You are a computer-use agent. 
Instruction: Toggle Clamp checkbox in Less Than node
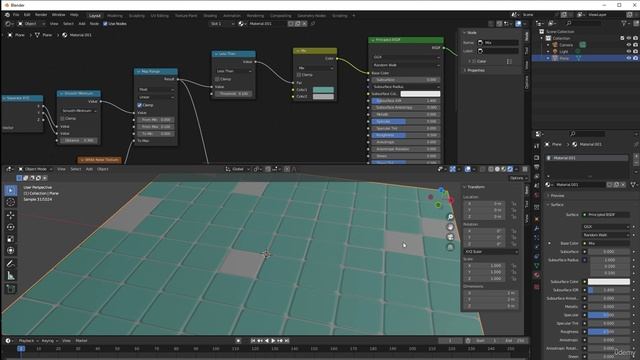coord(217,79)
